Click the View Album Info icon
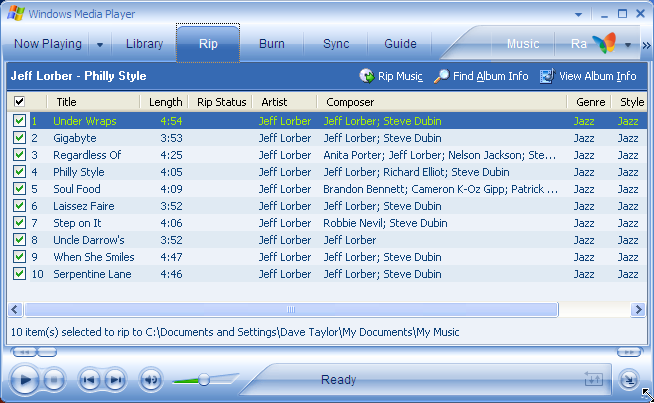This screenshot has height=403, width=654. [547, 76]
